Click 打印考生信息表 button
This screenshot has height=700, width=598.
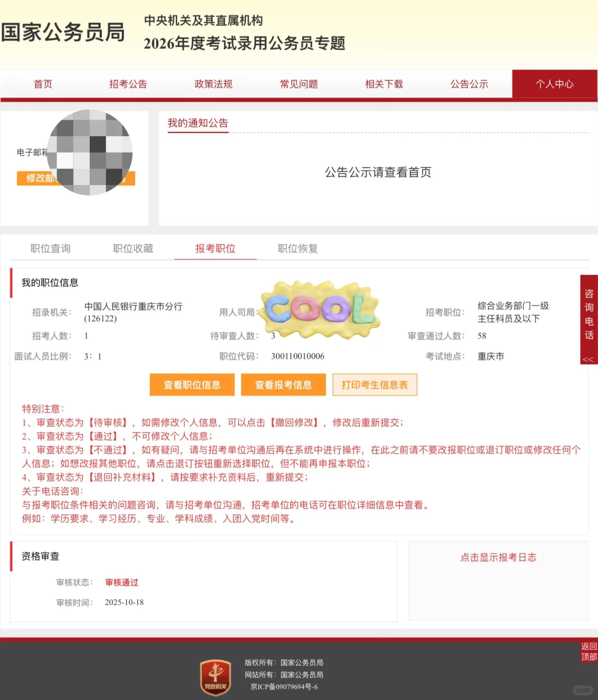[374, 384]
